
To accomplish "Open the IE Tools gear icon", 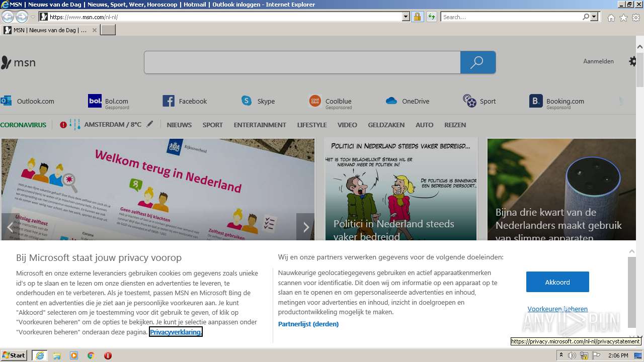I will (636, 18).
